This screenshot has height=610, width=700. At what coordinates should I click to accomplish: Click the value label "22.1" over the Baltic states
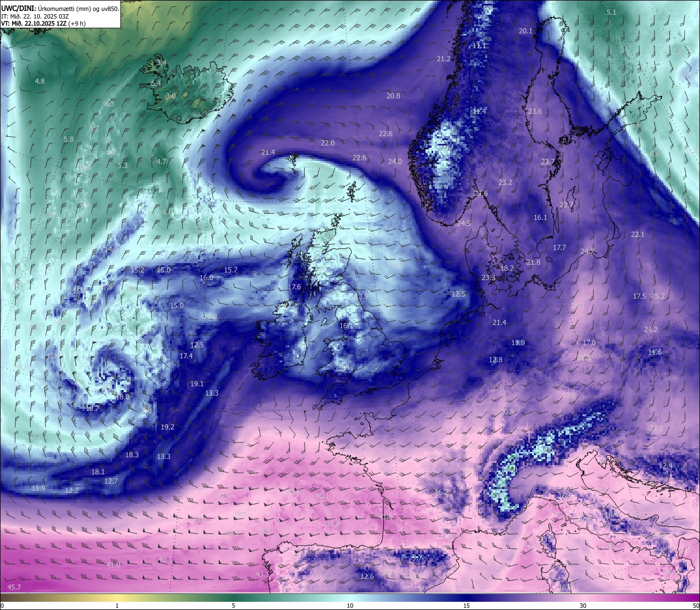(x=638, y=234)
